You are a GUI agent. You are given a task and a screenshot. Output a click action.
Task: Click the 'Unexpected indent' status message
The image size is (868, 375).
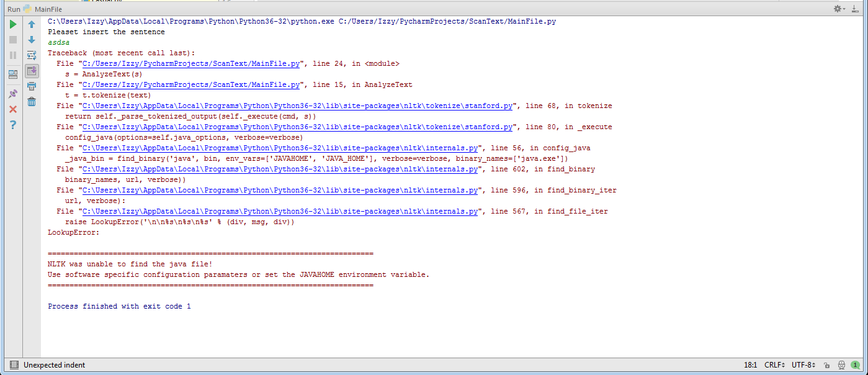pos(55,365)
